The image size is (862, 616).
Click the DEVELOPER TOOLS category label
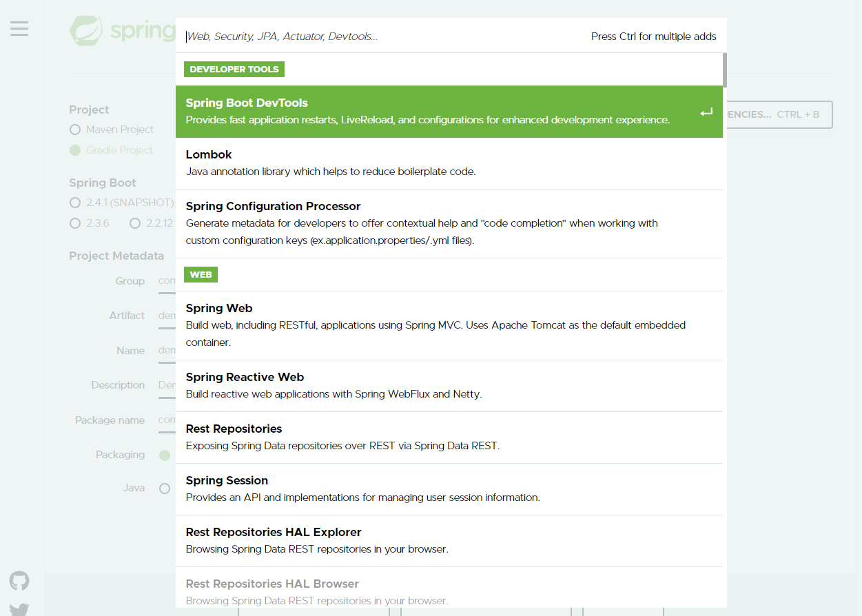coord(234,69)
